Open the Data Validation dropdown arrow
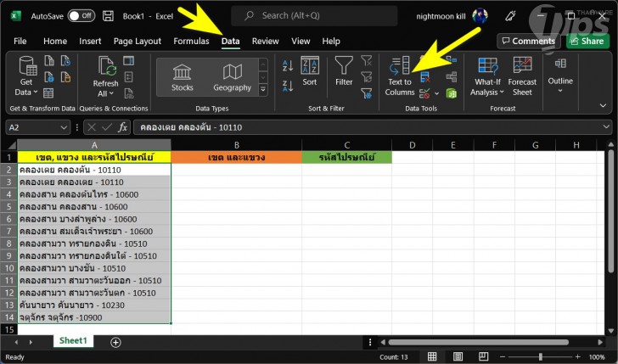The image size is (618, 364). click(436, 93)
